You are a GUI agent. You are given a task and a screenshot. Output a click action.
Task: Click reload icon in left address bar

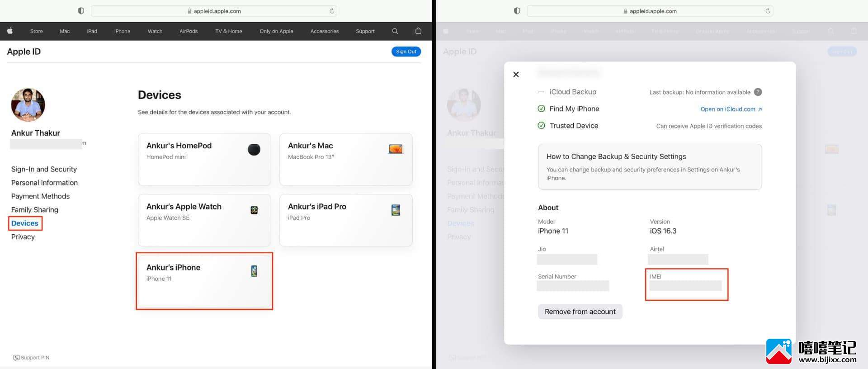(x=332, y=11)
